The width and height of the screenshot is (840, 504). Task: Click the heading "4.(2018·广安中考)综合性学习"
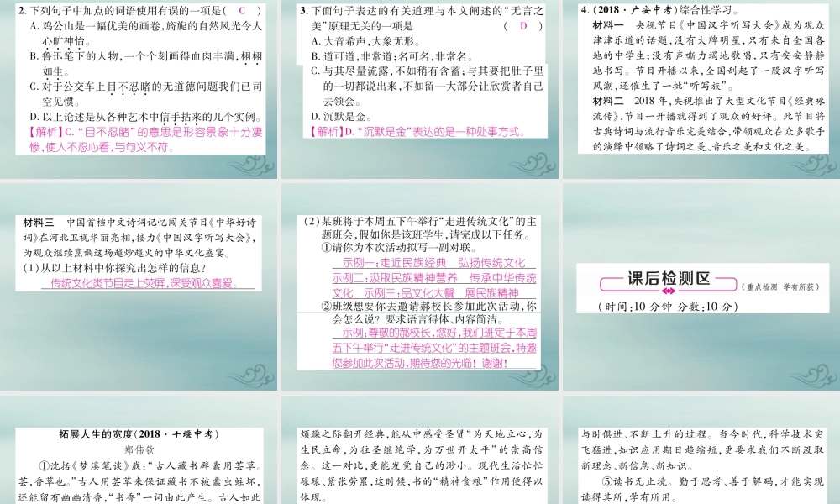click(x=659, y=10)
